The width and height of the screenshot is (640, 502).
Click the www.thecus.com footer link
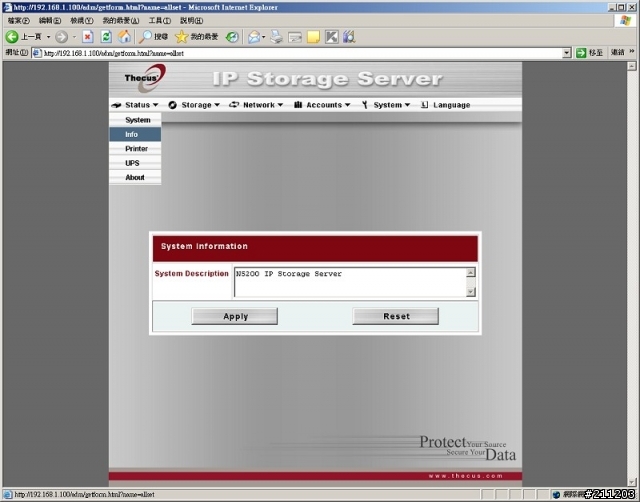click(x=465, y=476)
